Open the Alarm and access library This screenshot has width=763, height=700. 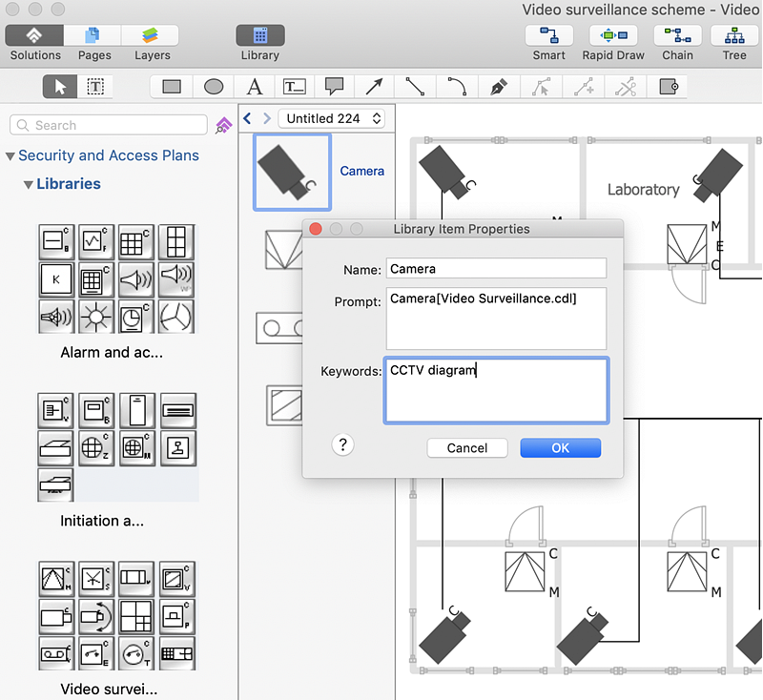[x=116, y=278]
